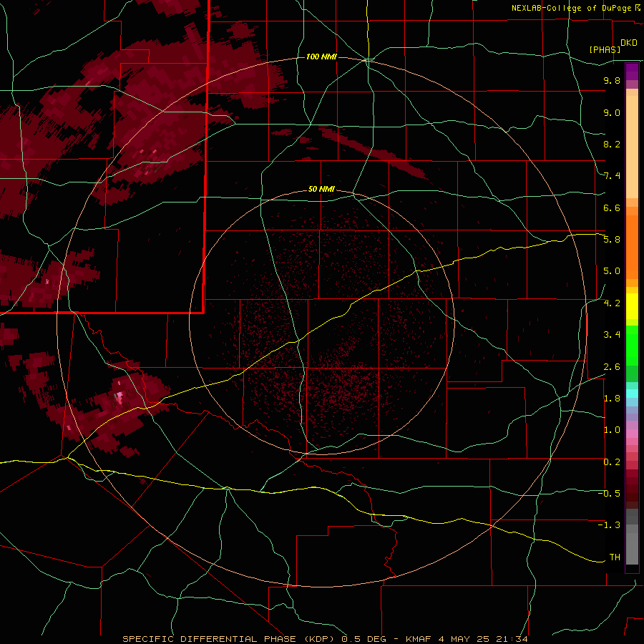The width and height of the screenshot is (644, 644).
Task: Click the 0.2 value on the color scale
Action: pos(612,462)
